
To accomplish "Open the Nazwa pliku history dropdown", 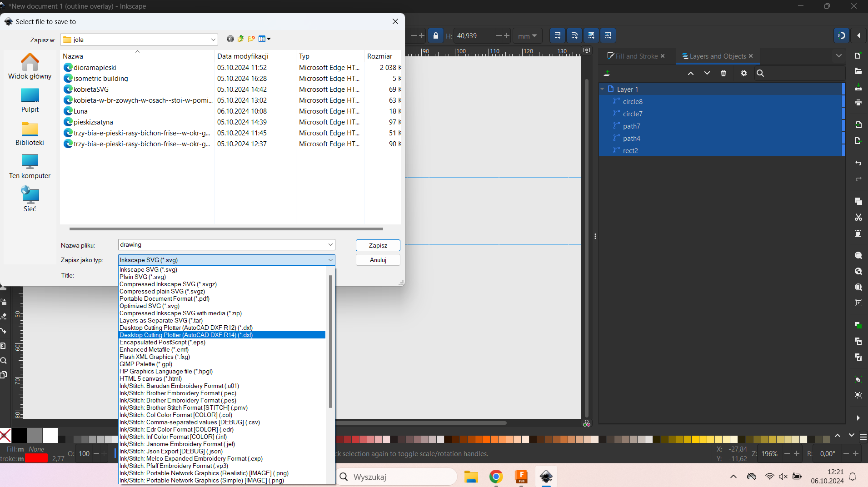I will (x=330, y=245).
